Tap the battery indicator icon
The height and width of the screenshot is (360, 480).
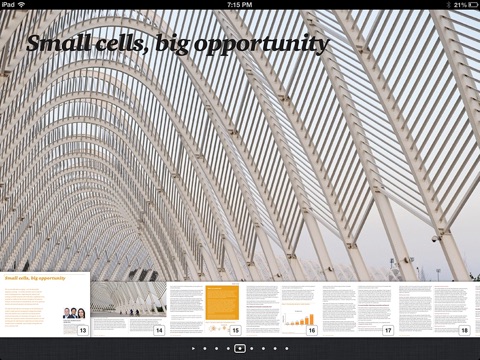click(x=473, y=5)
